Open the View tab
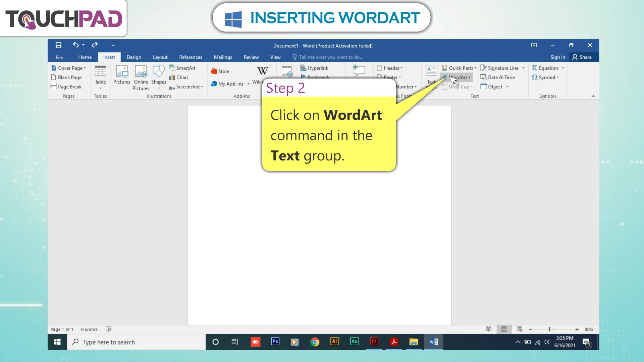This screenshot has height=362, width=644. pyautogui.click(x=275, y=57)
